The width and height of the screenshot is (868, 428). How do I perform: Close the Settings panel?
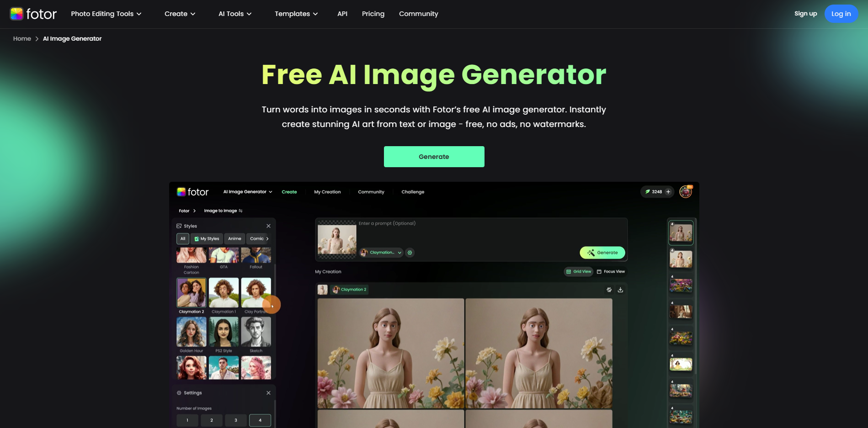coord(268,393)
